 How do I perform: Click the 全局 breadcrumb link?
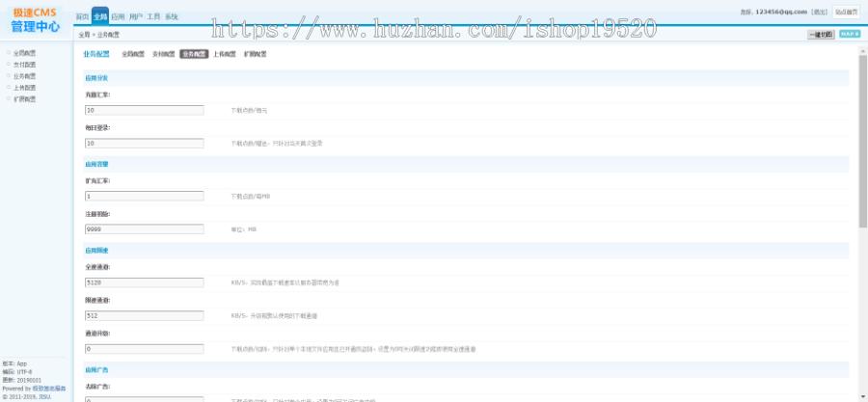point(84,35)
